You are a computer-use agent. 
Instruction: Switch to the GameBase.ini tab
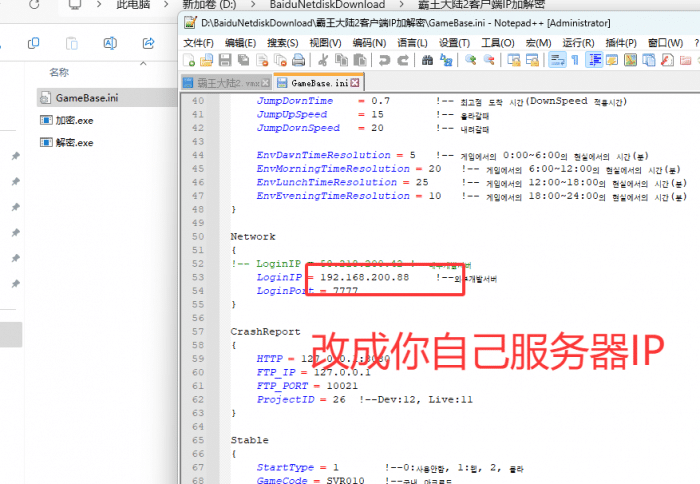pyautogui.click(x=319, y=81)
